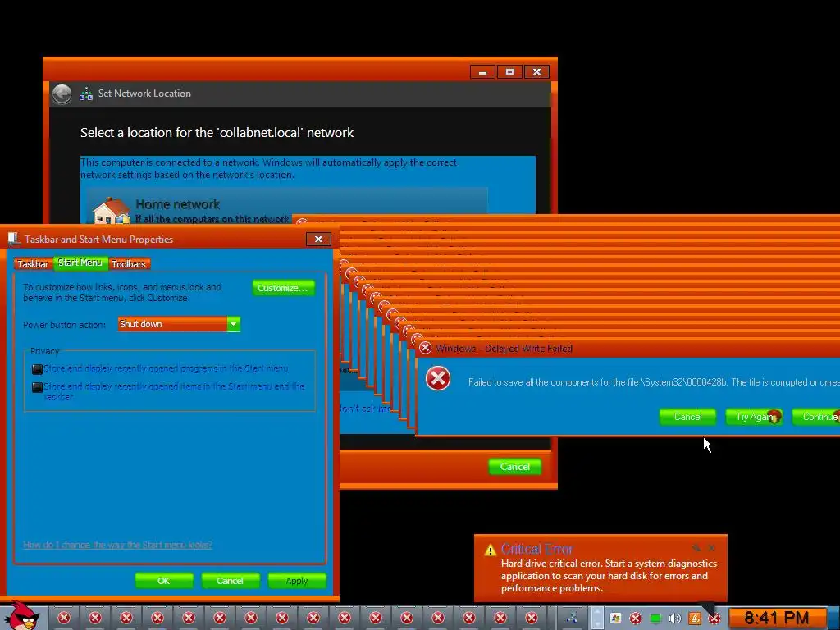The height and width of the screenshot is (630, 840).
Task: Close the Taskbar and Start Menu Properties dialog
Action: pyautogui.click(x=318, y=239)
